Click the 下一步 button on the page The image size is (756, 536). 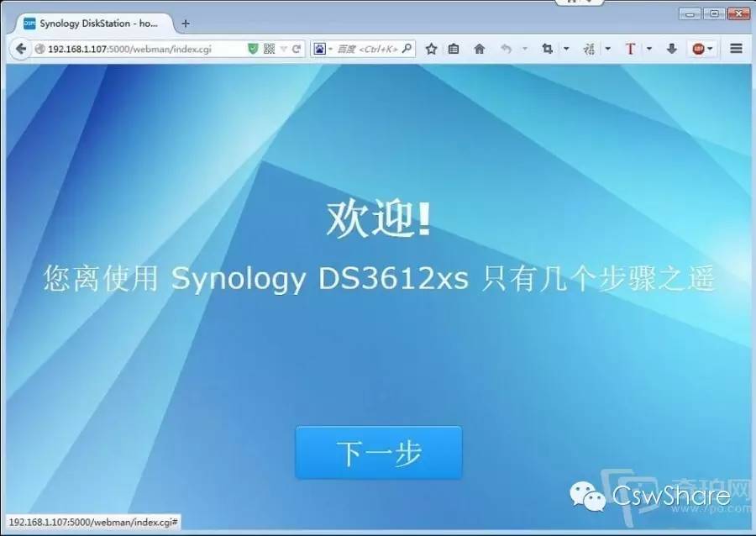[378, 453]
